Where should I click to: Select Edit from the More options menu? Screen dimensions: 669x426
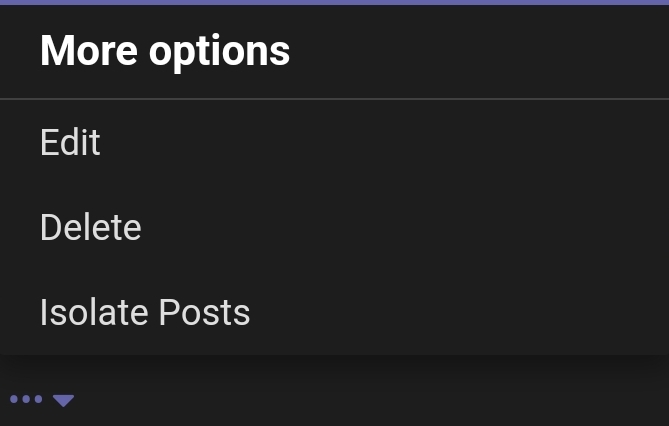point(70,143)
